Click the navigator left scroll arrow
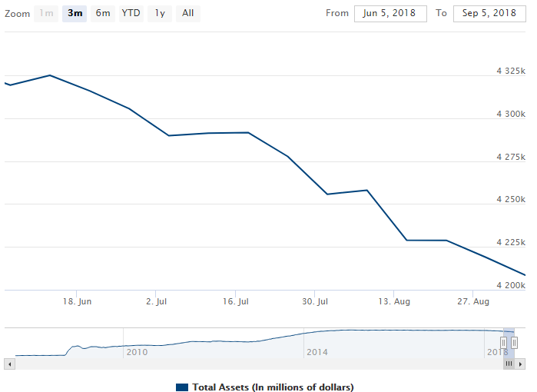Viewport: 537px width, 392px height. [9, 364]
